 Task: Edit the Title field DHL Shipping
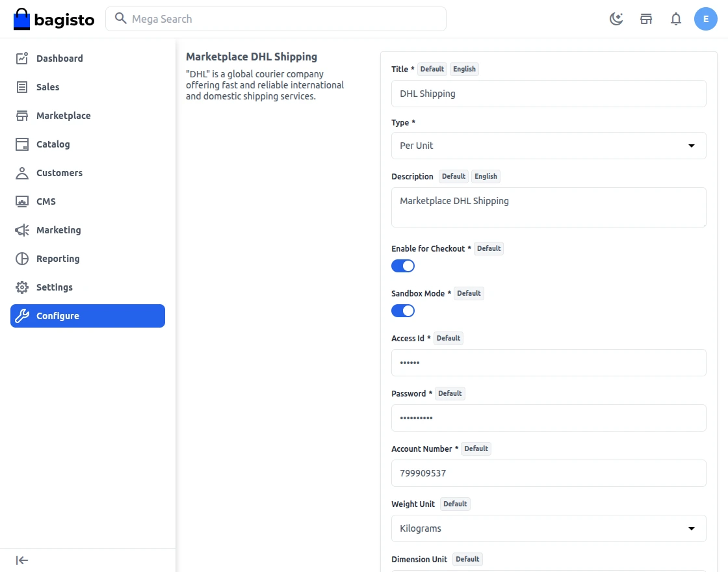(549, 94)
